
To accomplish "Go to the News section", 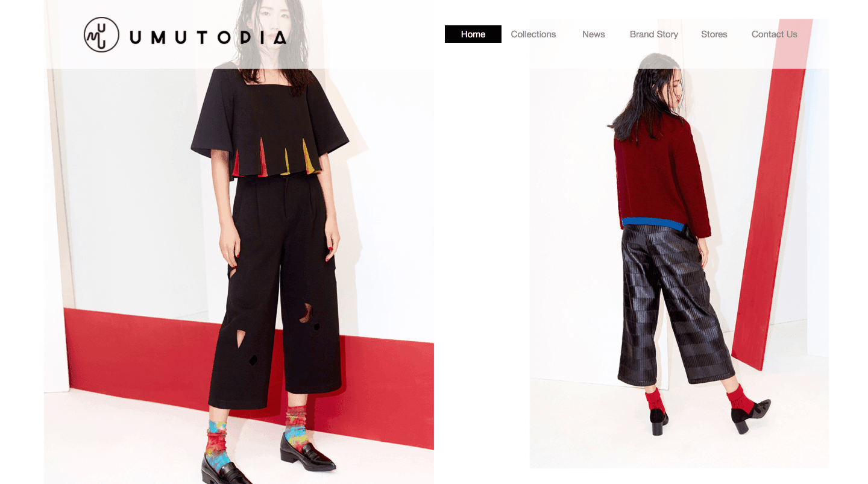I will click(594, 34).
